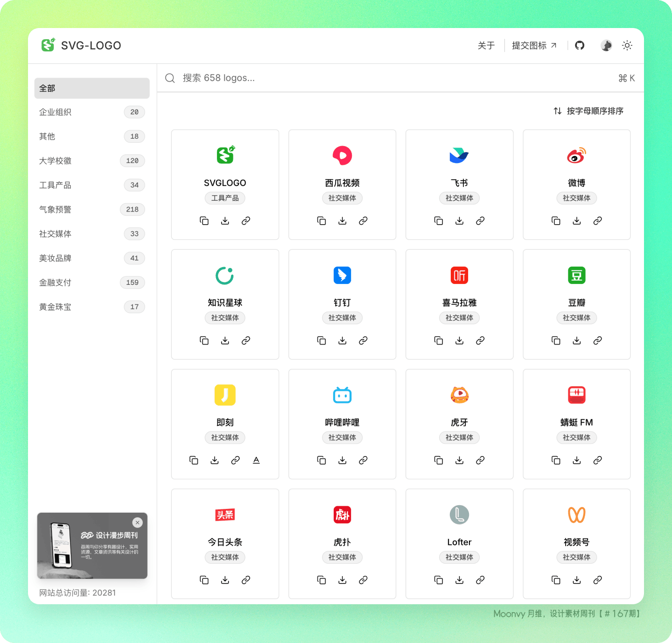672x643 pixels.
Task: Copy the 哔哩哔哩 logo
Action: (x=322, y=460)
